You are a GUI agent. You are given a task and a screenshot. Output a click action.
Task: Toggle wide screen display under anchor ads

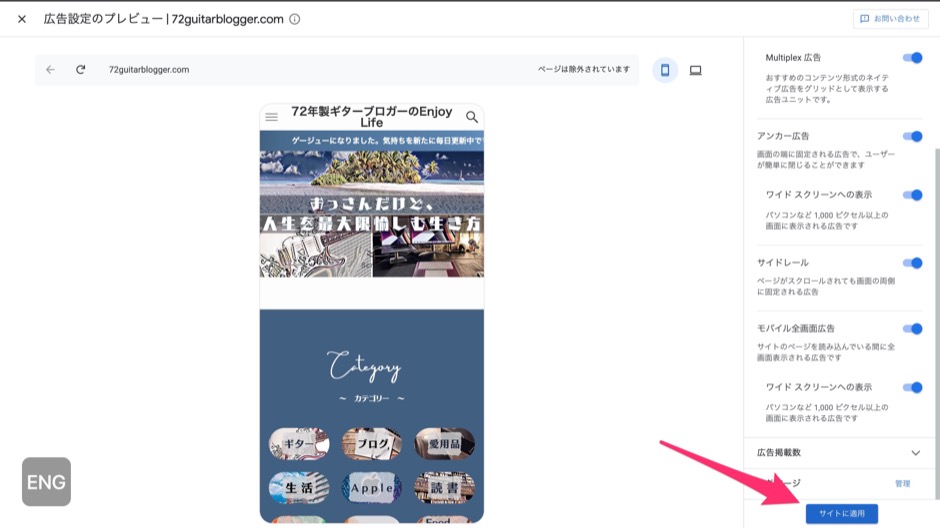point(912,195)
